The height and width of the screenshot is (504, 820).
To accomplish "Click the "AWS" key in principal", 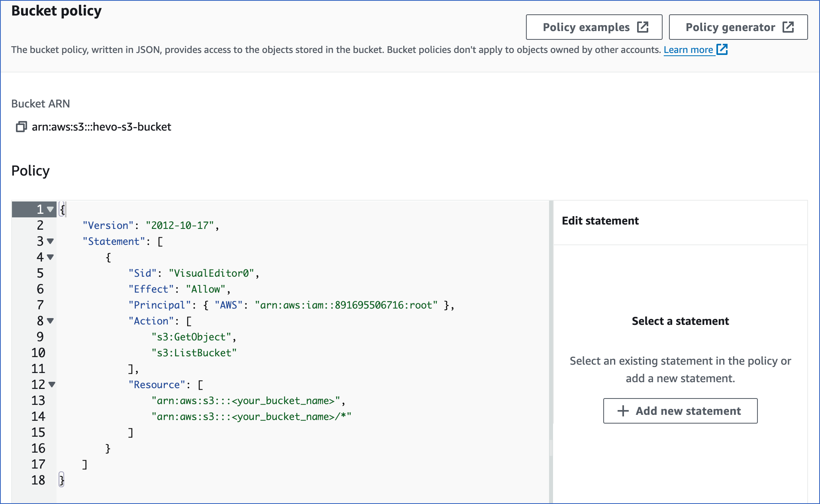I will (x=229, y=305).
